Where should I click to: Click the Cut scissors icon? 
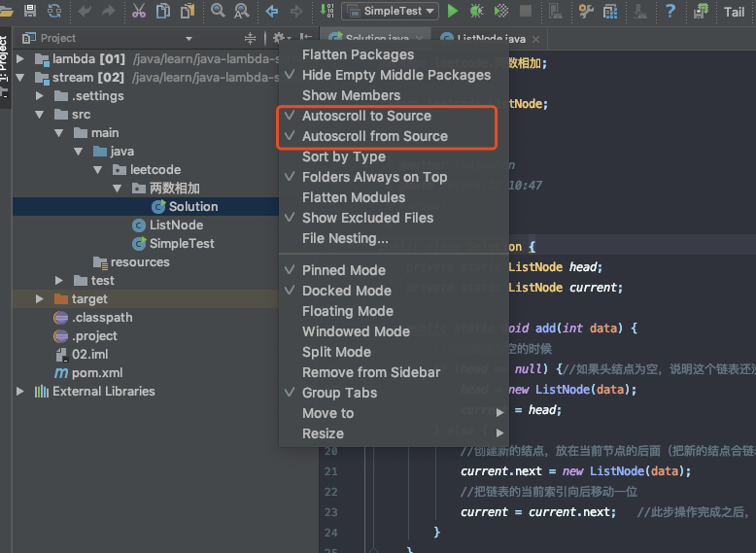coord(139,10)
